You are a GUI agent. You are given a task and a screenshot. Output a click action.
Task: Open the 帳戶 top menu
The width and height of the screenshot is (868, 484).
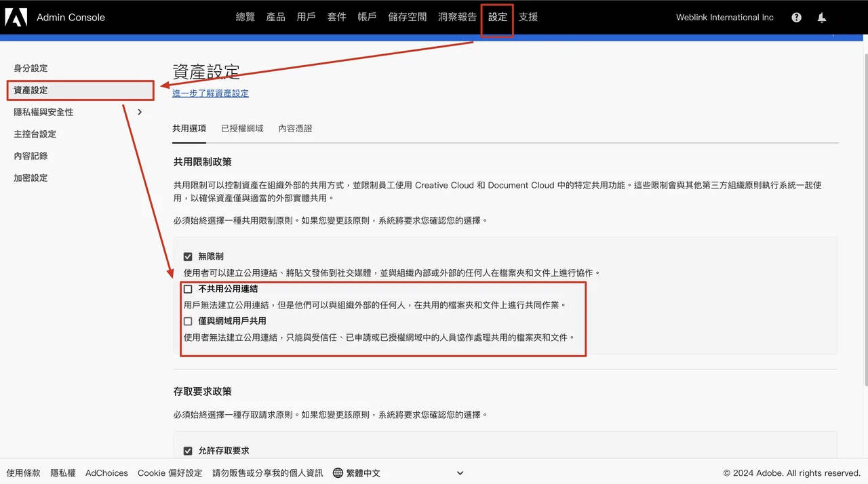(367, 17)
